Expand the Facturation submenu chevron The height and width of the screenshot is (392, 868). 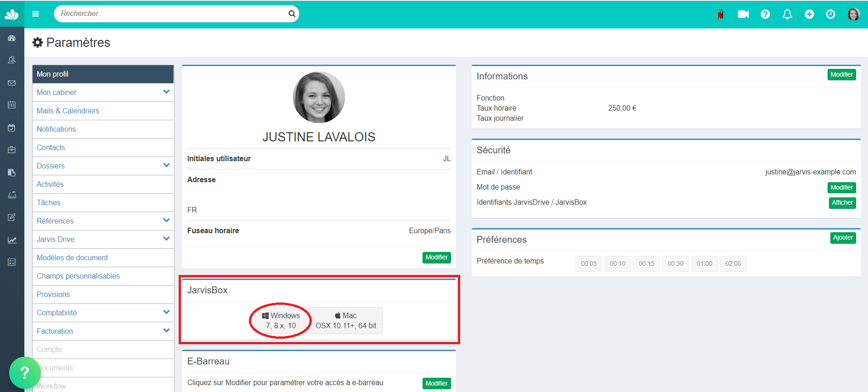[166, 330]
